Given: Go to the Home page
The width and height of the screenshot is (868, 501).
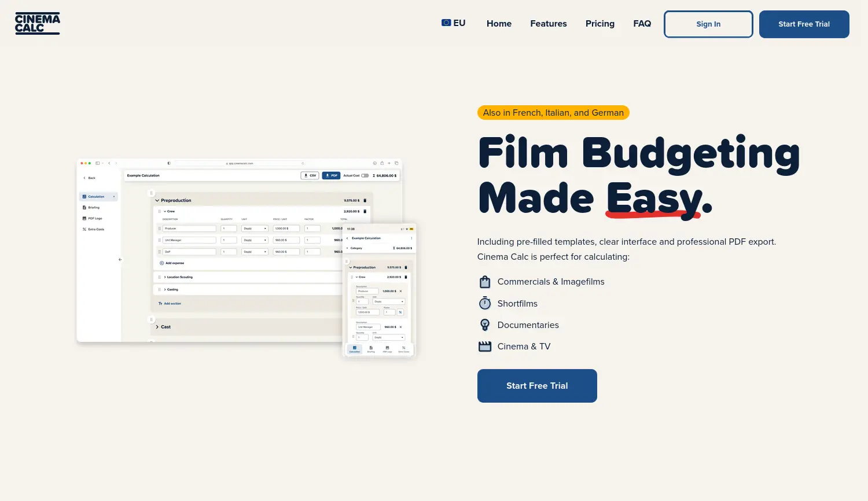Looking at the screenshot, I should coord(499,24).
